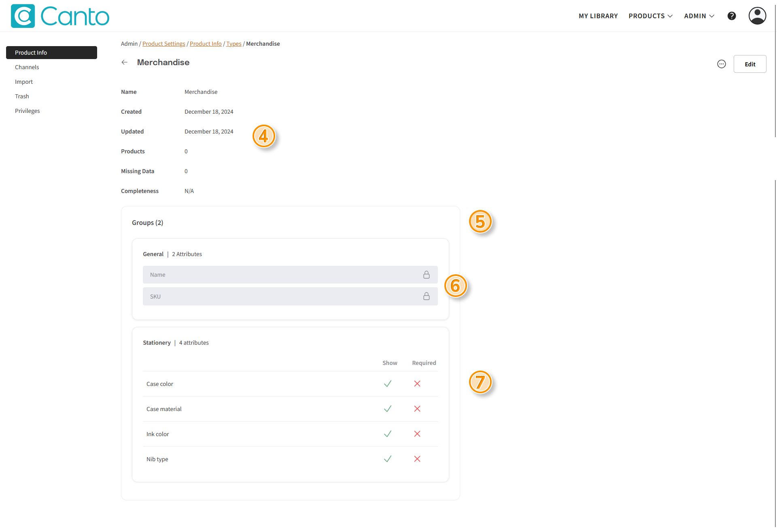Open the three-dot more options icon
This screenshot has height=532, width=777.
(721, 64)
